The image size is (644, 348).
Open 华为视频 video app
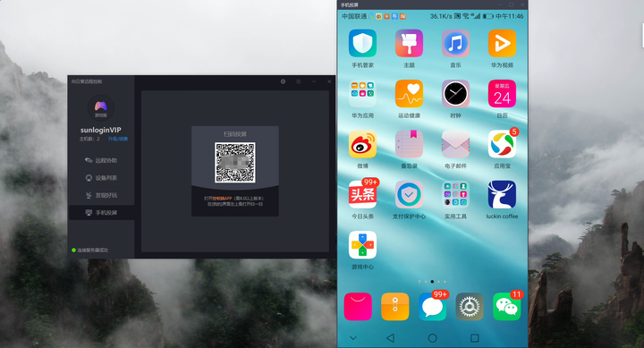[502, 43]
